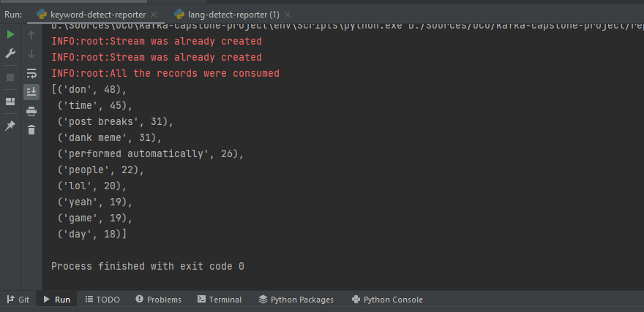This screenshot has height=312, width=644.
Task: Click the ('post breaks', 31) output row
Action: [x=116, y=122]
